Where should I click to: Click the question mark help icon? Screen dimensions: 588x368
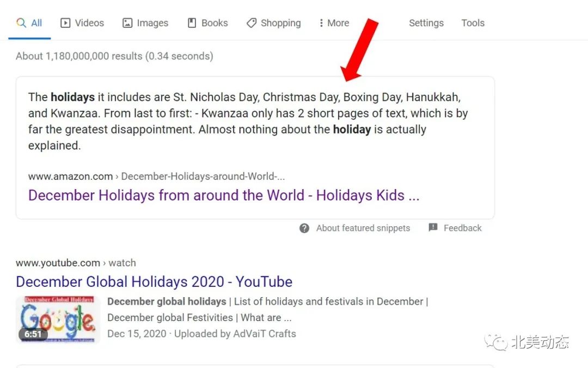pos(304,228)
